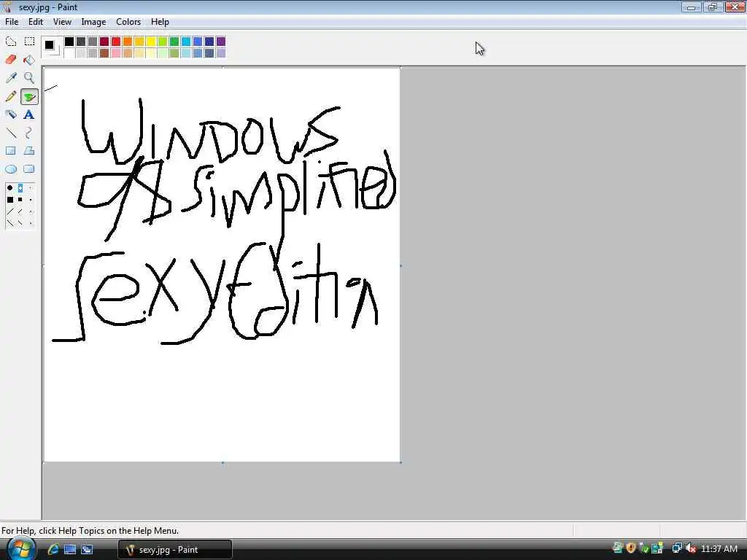Click the security shield tray icon
Screen dimensions: 747x560
[631, 548]
